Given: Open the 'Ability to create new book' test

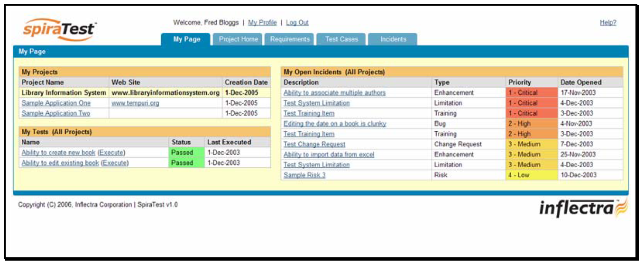Looking at the screenshot, I should pyautogui.click(x=59, y=153).
